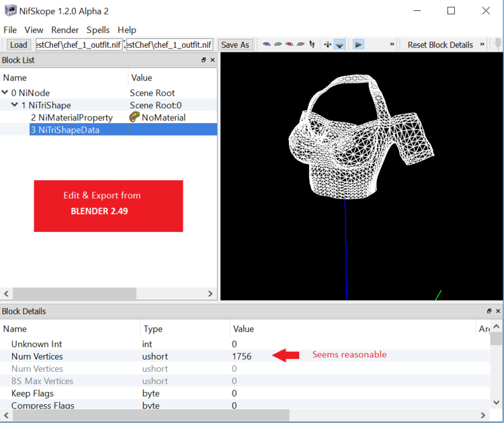Click the blue eye view icon
The width and height of the screenshot is (504, 423).
267,44
